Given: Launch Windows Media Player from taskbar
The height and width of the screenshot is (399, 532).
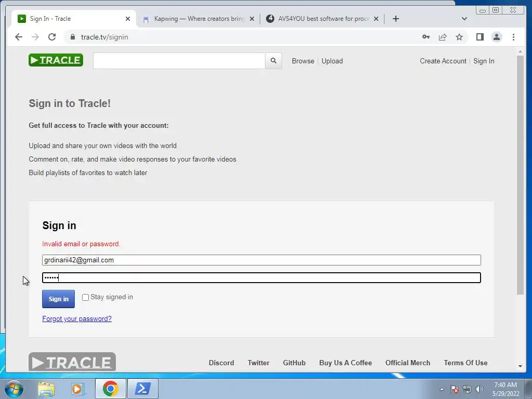Looking at the screenshot, I should pos(77,389).
